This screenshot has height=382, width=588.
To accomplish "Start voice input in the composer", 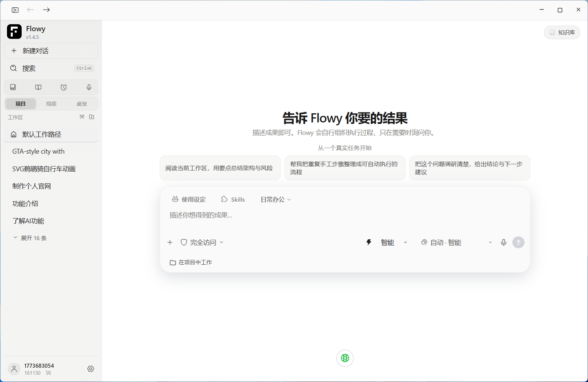I will [x=504, y=242].
